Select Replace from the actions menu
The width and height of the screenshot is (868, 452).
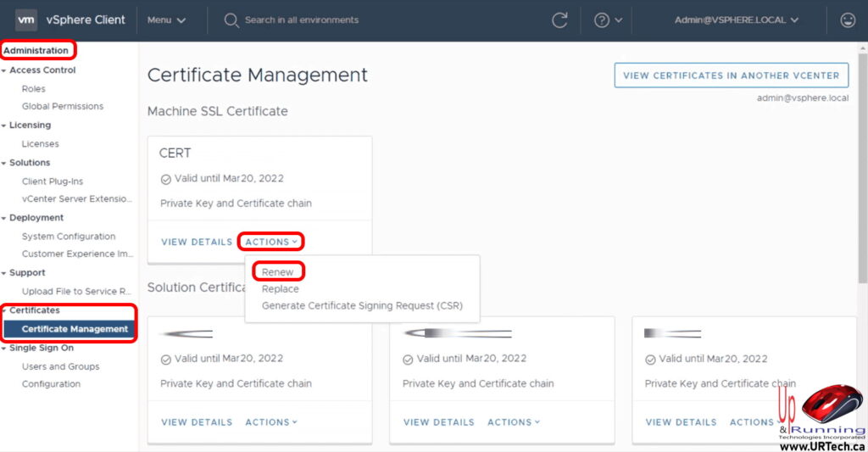tap(280, 289)
